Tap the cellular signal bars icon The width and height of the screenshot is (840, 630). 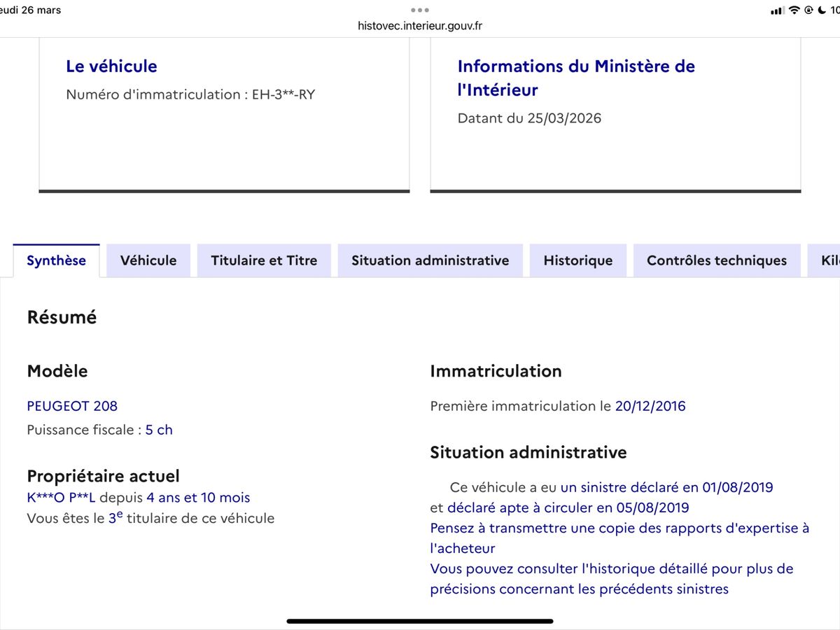point(778,10)
